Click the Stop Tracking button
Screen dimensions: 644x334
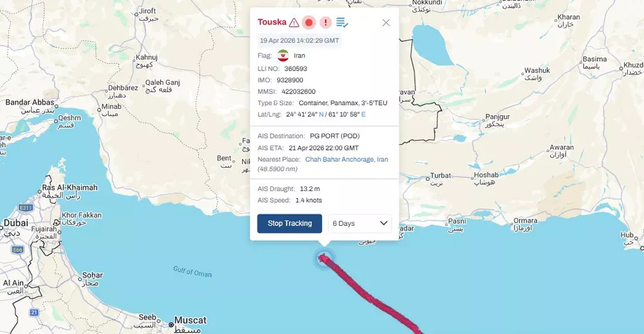[290, 223]
